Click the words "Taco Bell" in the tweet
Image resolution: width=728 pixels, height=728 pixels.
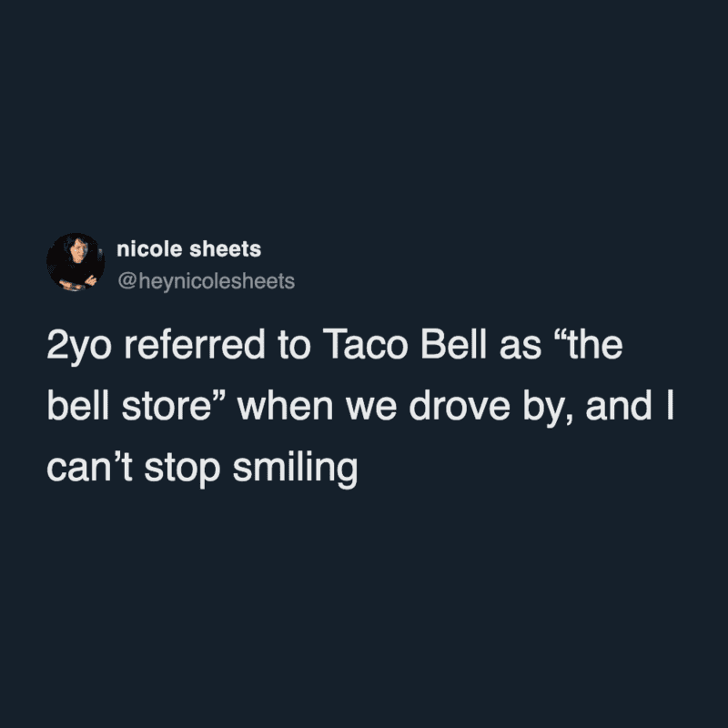[x=409, y=349]
